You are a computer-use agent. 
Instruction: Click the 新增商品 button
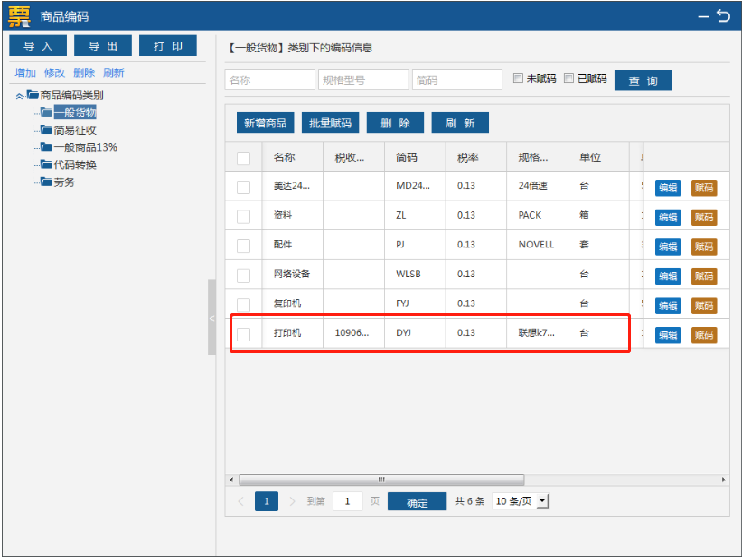tap(265, 123)
